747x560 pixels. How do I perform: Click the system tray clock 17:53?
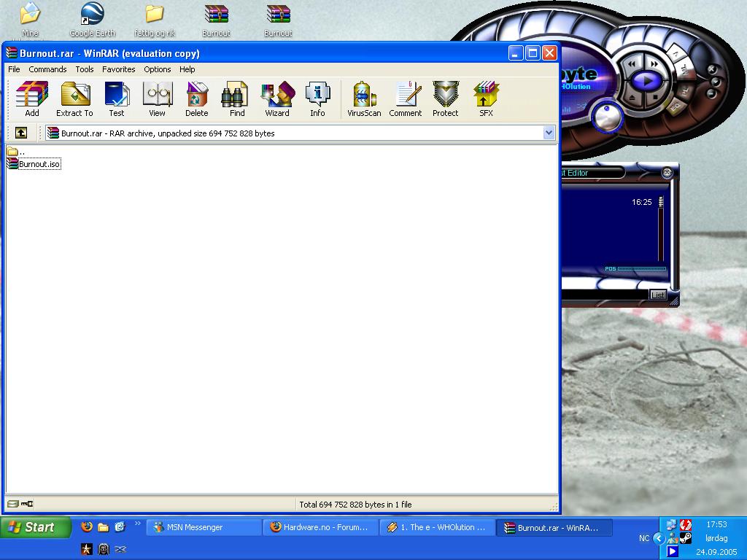point(716,524)
